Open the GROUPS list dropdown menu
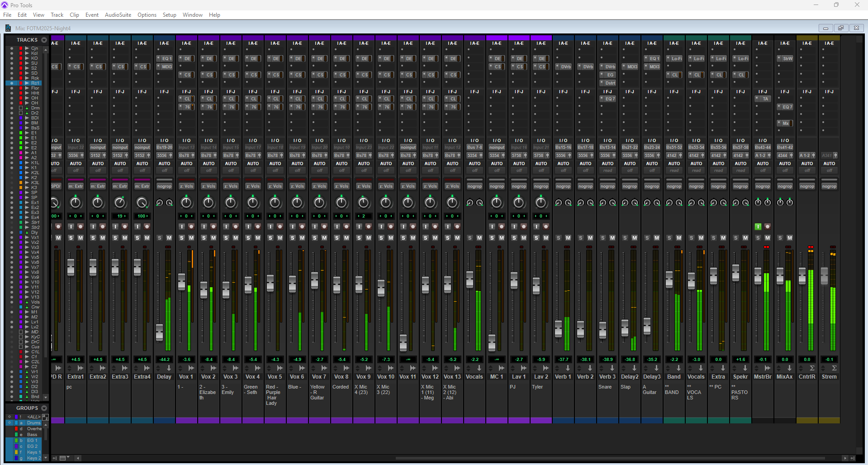Screen dimensions: 868x465 [44, 408]
